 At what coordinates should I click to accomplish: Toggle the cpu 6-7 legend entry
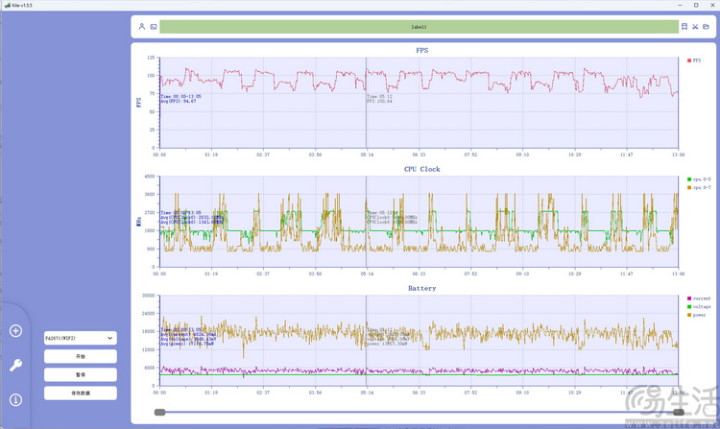pos(699,187)
